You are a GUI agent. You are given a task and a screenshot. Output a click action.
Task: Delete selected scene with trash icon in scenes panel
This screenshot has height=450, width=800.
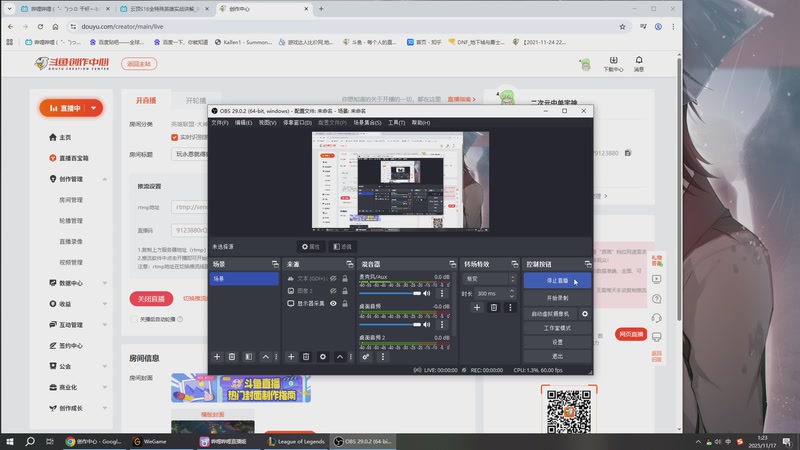tap(232, 357)
